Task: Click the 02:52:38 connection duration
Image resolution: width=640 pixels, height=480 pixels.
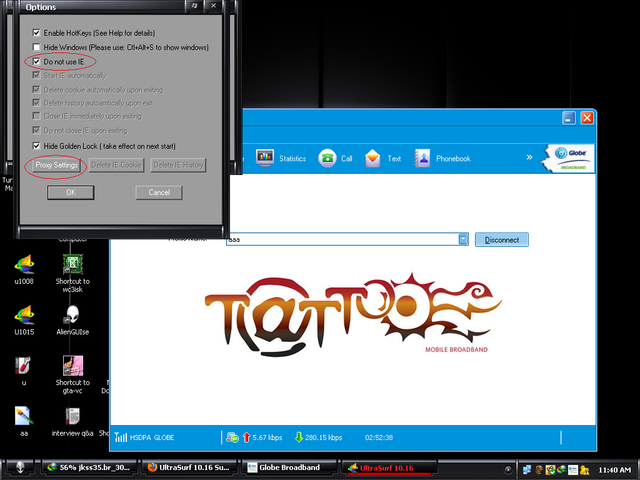Action: tap(379, 438)
